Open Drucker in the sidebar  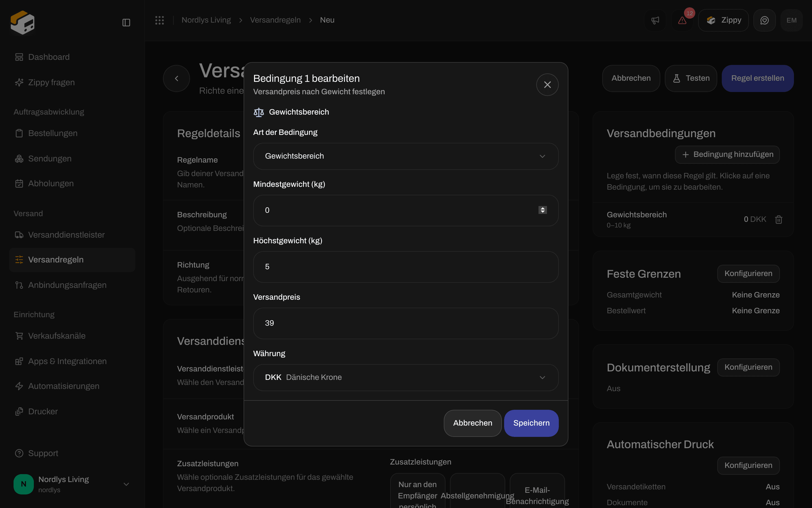[72, 411]
